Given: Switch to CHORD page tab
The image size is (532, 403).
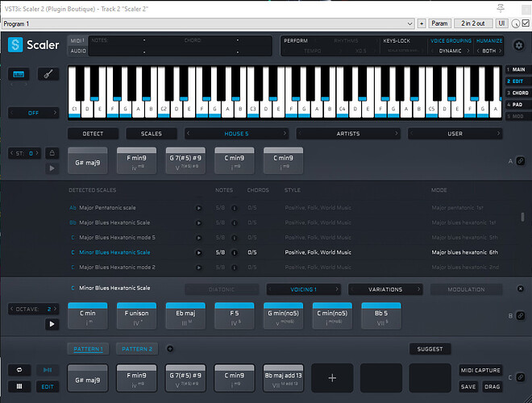Looking at the screenshot, I should pos(518,93).
